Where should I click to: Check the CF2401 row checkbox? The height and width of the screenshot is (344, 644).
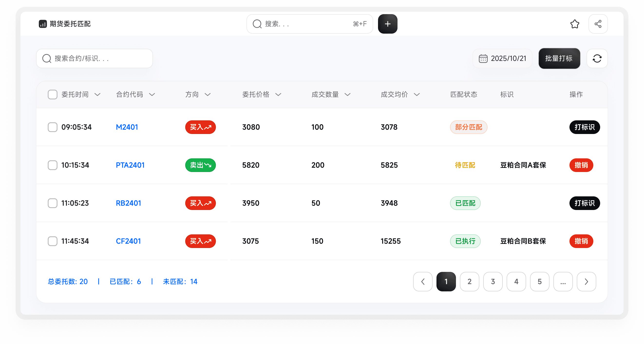(53, 241)
